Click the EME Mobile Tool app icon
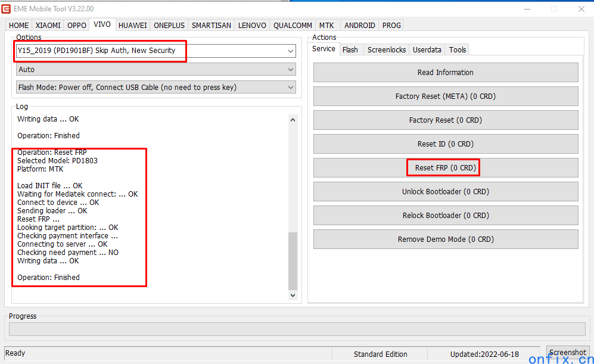Screen dimensions: 594x364 pos(6,9)
